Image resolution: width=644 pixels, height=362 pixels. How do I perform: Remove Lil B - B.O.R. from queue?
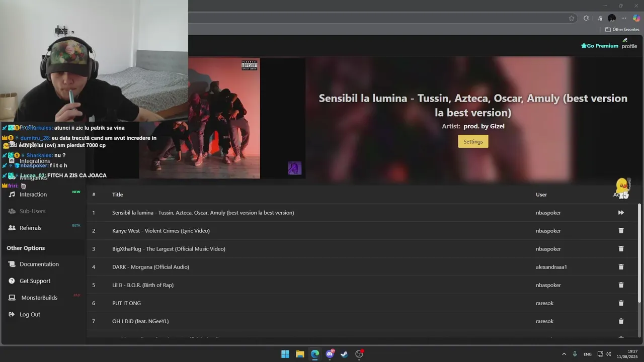[x=621, y=285]
